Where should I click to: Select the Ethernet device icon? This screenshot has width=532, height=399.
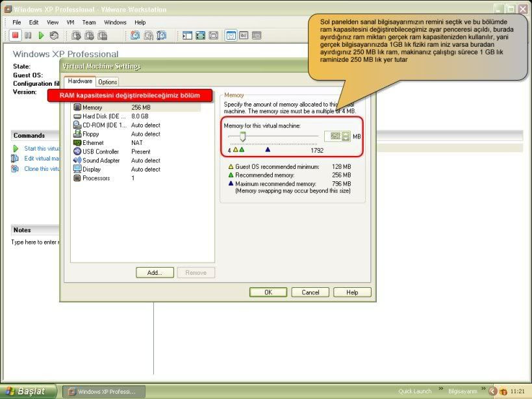pyautogui.click(x=77, y=142)
